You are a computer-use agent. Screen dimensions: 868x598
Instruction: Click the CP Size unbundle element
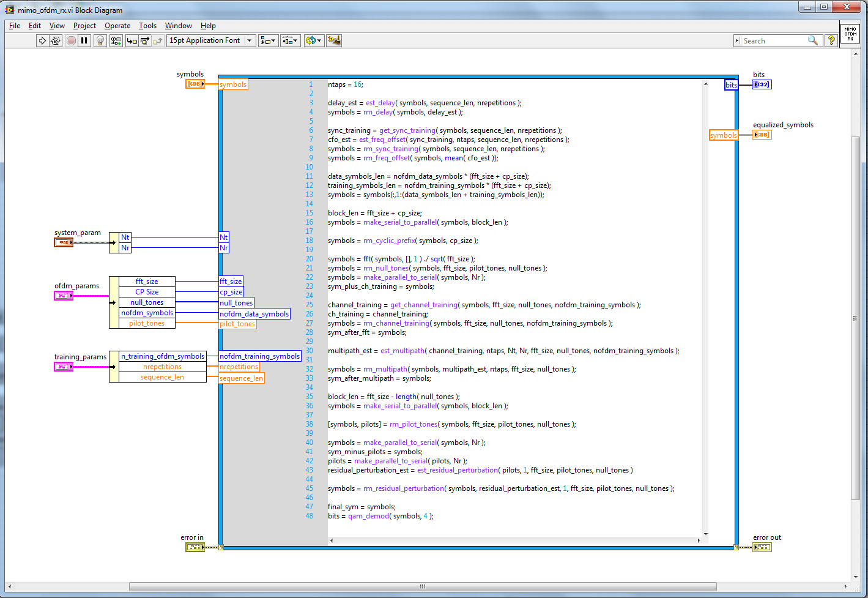[147, 292]
